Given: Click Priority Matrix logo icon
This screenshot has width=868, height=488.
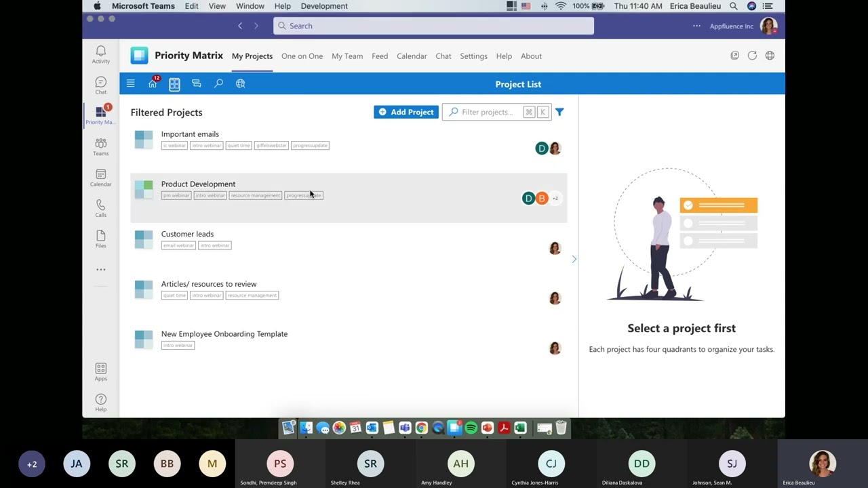Looking at the screenshot, I should 140,56.
